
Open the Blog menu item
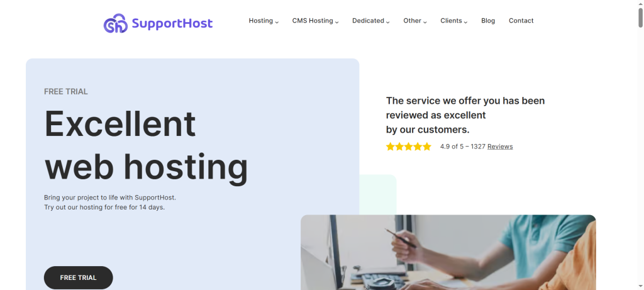tap(488, 21)
